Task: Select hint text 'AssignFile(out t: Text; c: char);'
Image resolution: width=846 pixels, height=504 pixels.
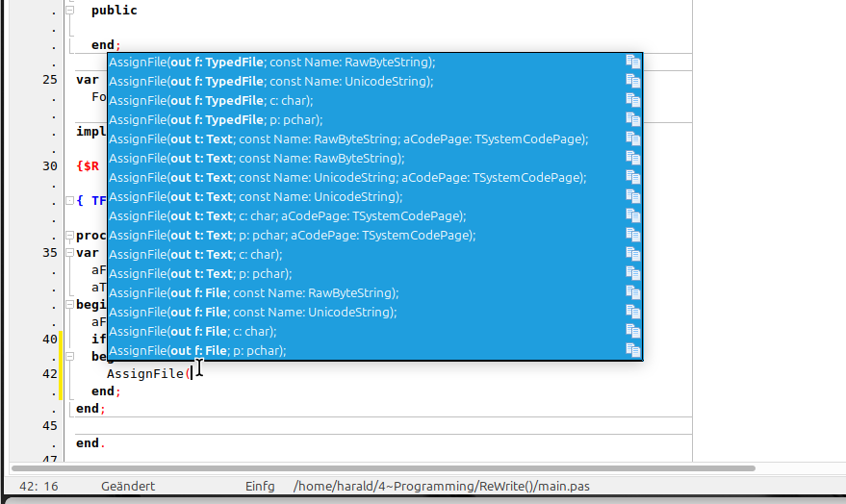Action: pyautogui.click(x=195, y=255)
